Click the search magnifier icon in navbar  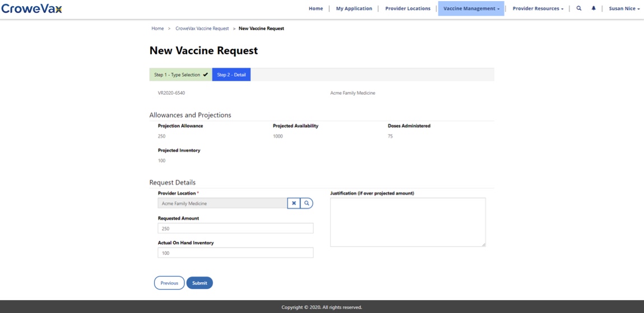(x=579, y=8)
